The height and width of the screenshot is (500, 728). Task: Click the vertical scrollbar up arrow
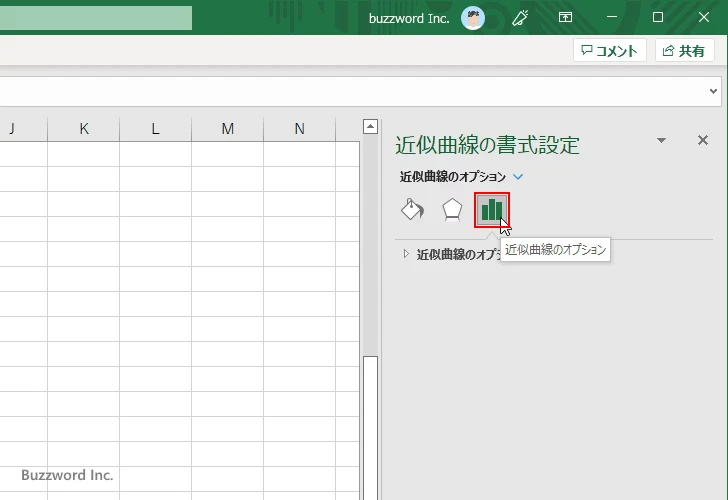370,126
